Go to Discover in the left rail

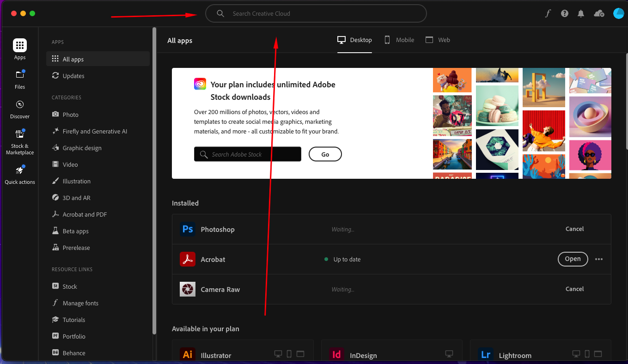pyautogui.click(x=20, y=109)
